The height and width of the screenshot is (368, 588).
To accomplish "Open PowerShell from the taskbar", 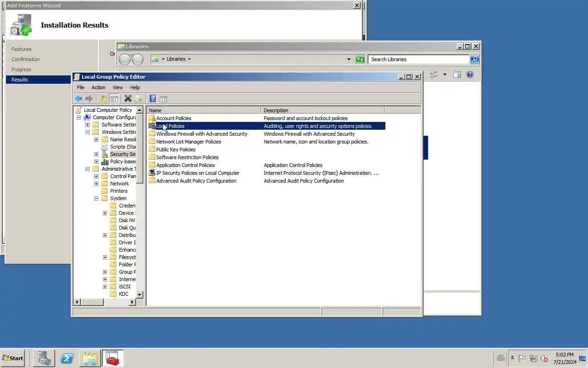I will click(x=67, y=358).
